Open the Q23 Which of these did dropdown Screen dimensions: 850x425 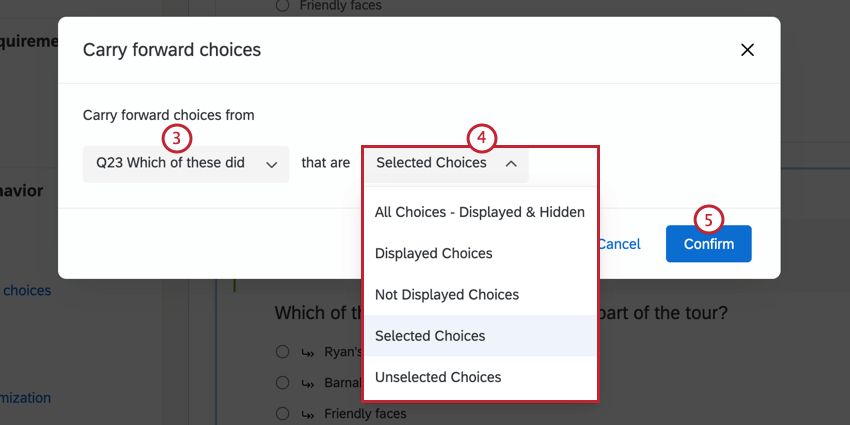185,163
